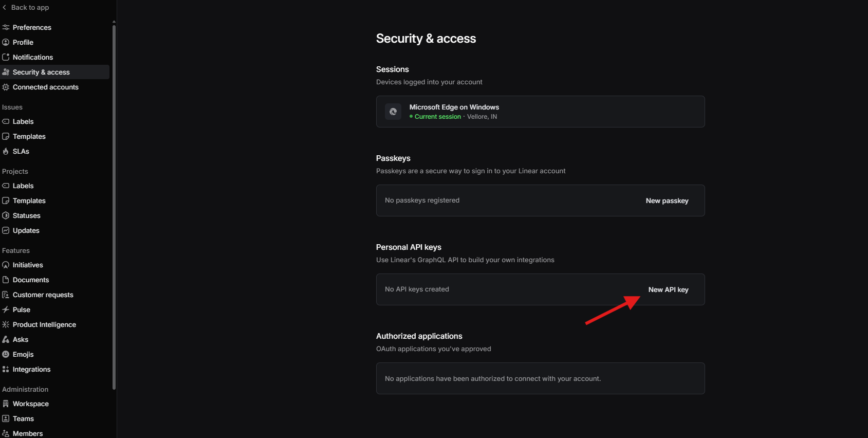Click the Product Intelligence sparkle icon
The height and width of the screenshot is (438, 868).
(6, 324)
